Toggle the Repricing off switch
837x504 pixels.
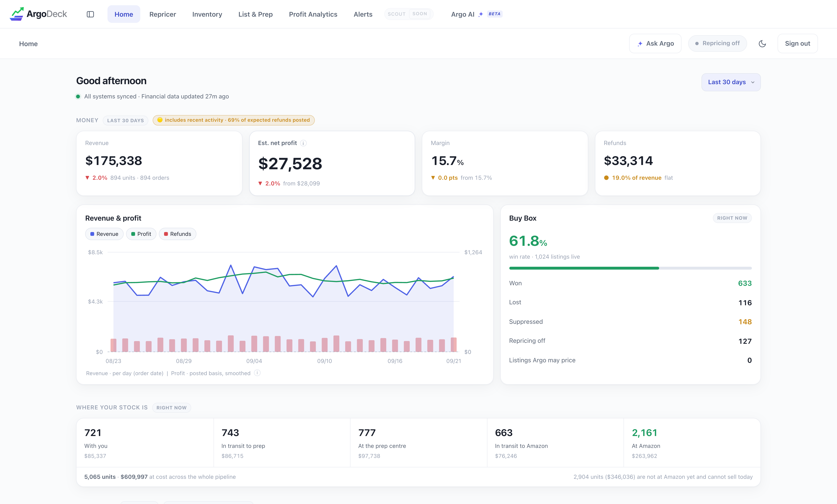(717, 43)
